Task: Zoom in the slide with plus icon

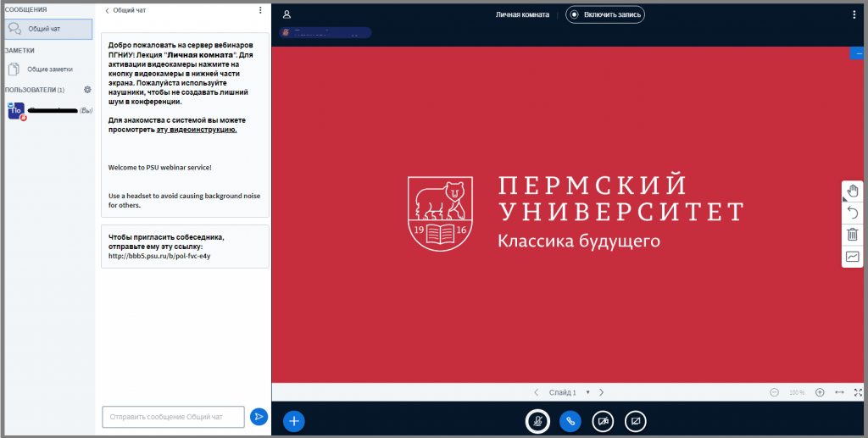Action: point(820,392)
